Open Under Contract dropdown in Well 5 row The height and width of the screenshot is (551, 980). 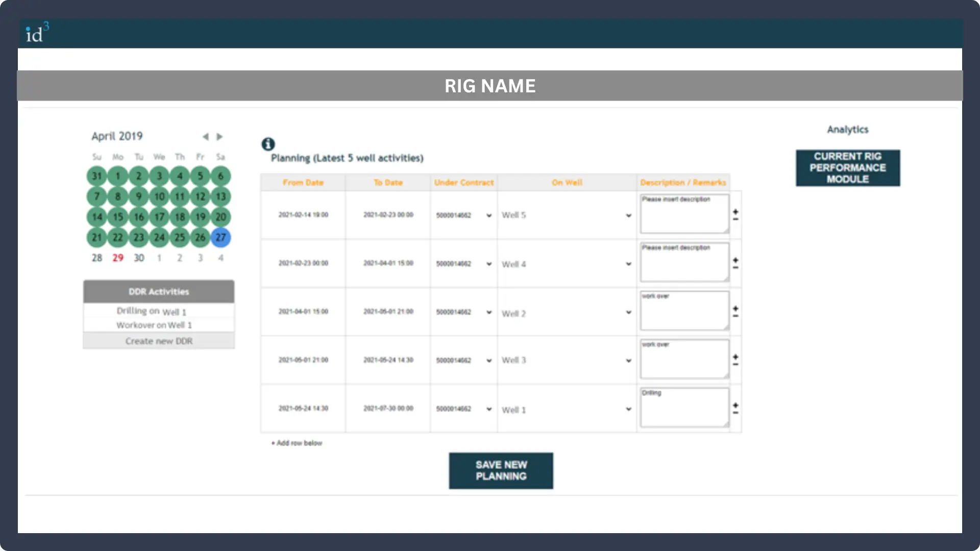click(463, 215)
